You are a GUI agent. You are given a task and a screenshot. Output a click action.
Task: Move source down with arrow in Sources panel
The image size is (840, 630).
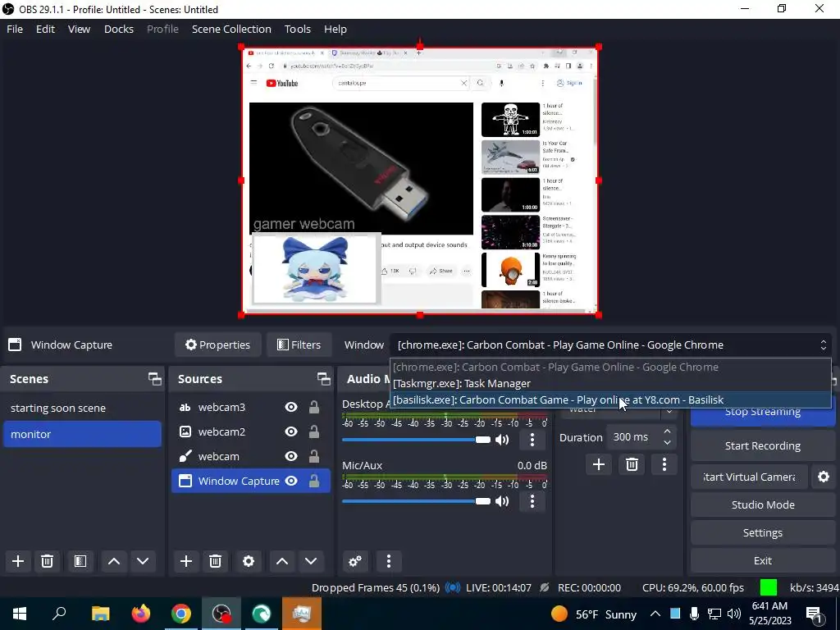coord(311,561)
